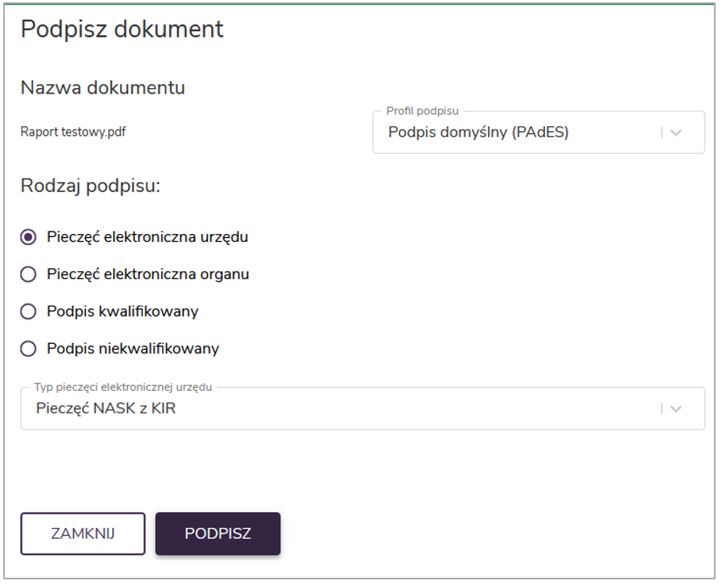Click the 'Raport testowy.pdf' file name
This screenshot has width=725, height=588.
[x=73, y=132]
